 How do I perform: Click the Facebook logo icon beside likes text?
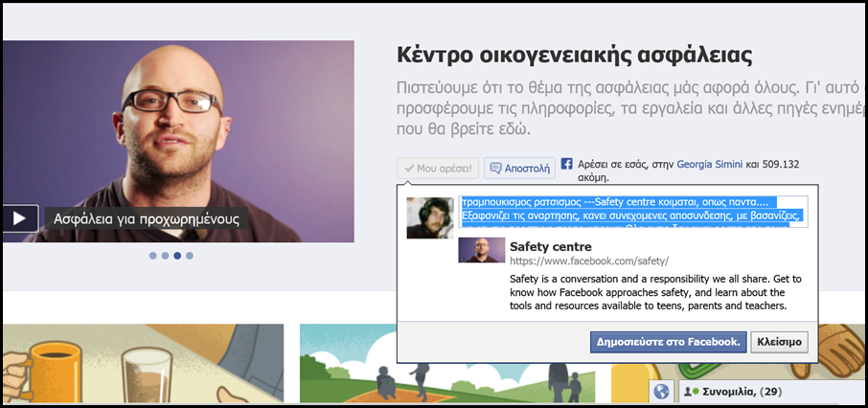click(566, 164)
